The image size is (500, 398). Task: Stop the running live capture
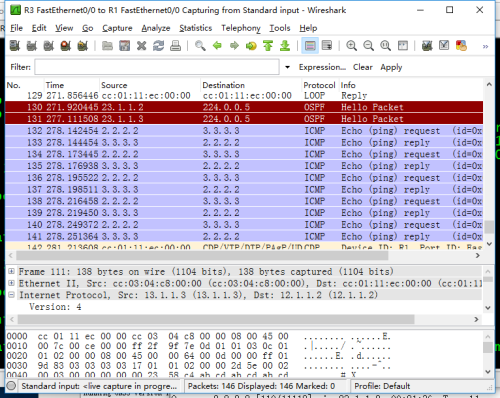point(66,46)
